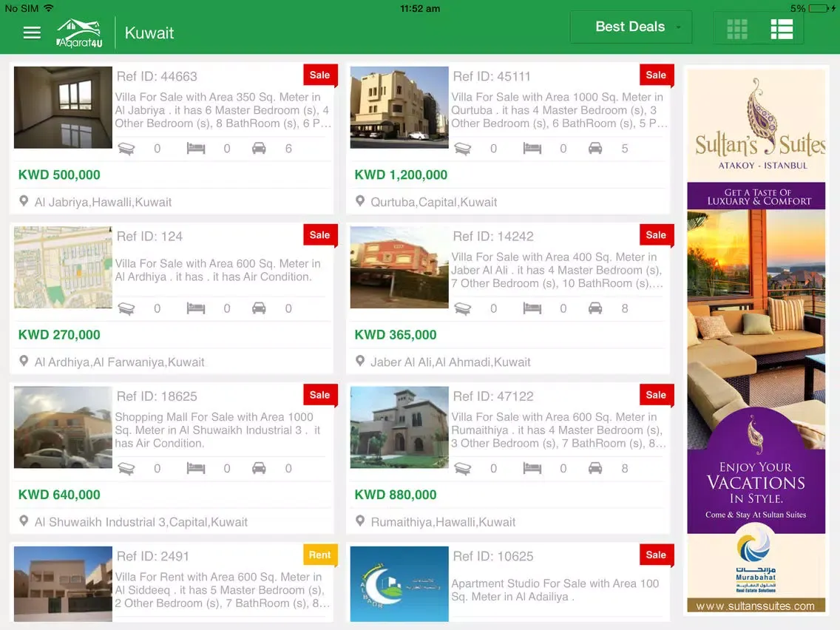Click bathtub icon in Ref ID 14242 listing
Viewport: 840px width, 630px height.
pos(463,308)
